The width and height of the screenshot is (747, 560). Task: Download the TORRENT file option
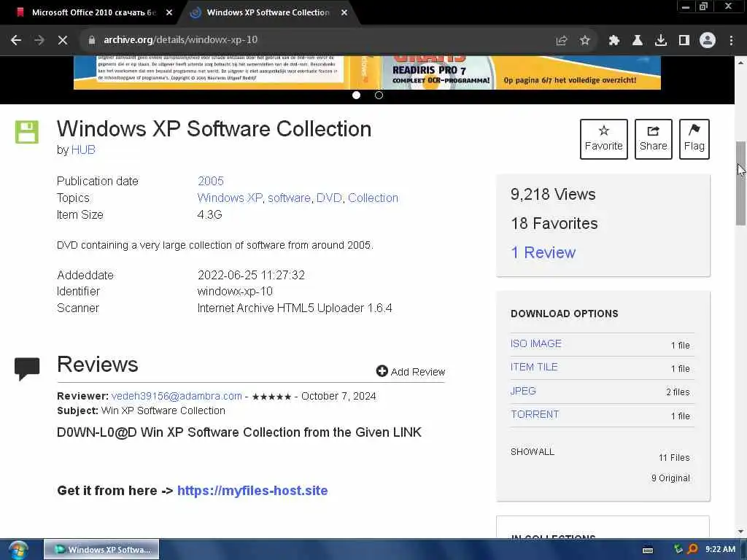[535, 414]
